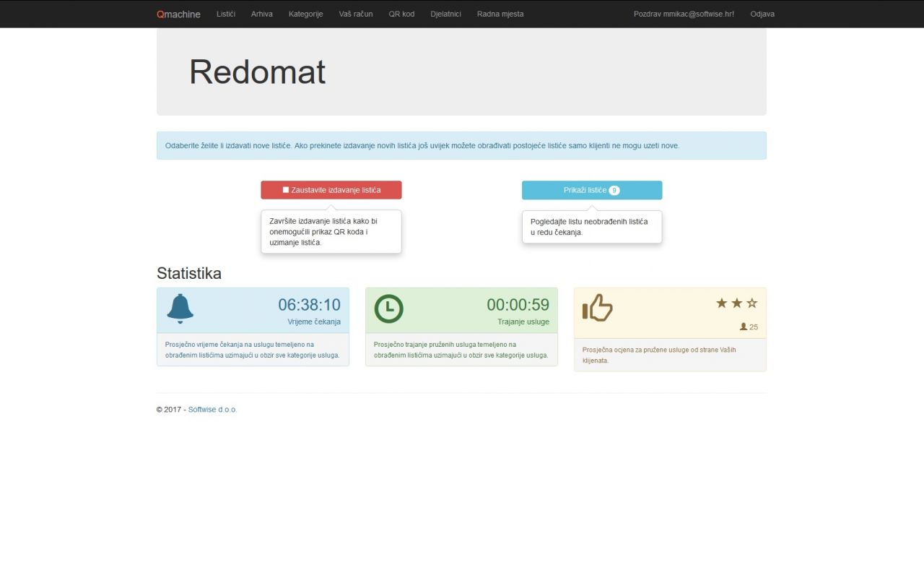Click the blue bell waiting-time icon

click(180, 309)
